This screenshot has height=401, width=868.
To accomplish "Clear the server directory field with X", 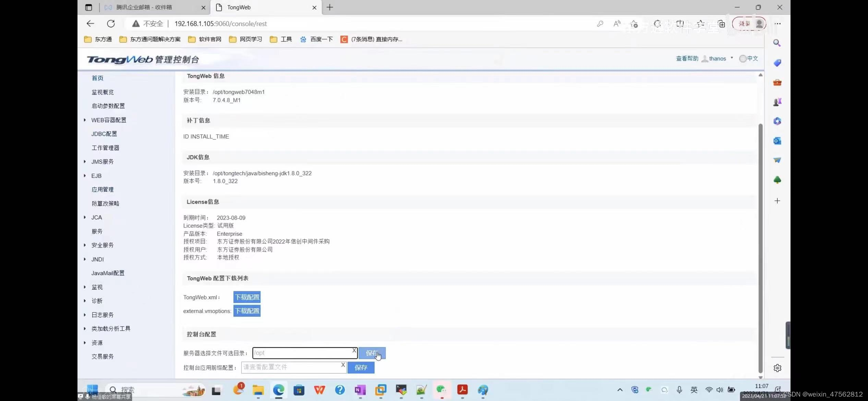I will coord(354,350).
